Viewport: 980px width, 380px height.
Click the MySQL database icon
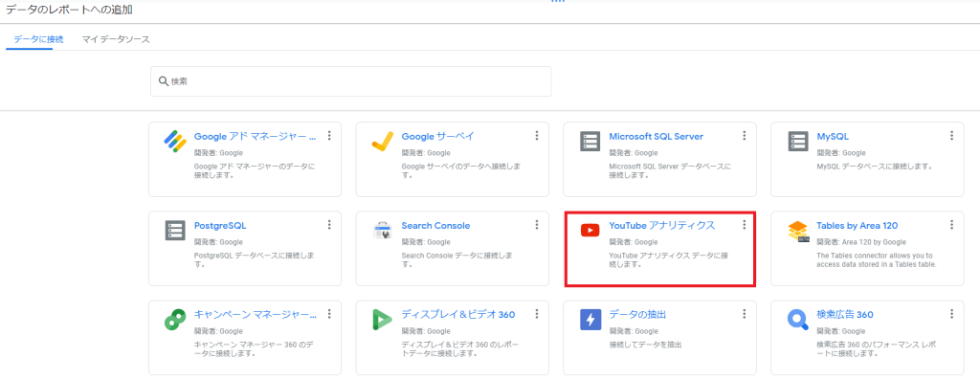pos(798,142)
